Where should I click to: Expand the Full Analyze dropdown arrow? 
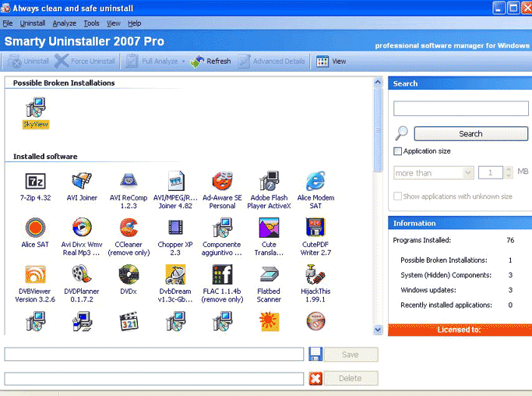point(184,61)
